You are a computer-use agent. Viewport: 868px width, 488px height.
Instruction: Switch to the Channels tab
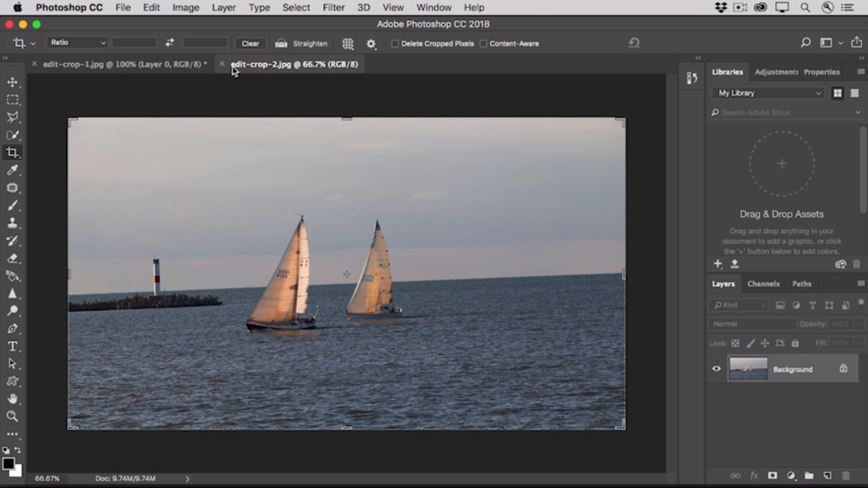coord(763,284)
